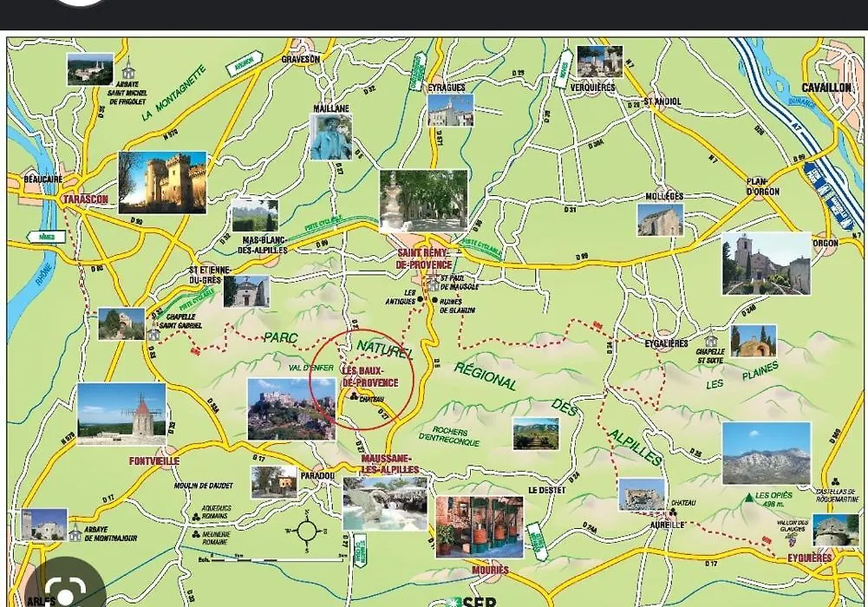
Task: Click the St Andiol village label
Action: point(662,101)
